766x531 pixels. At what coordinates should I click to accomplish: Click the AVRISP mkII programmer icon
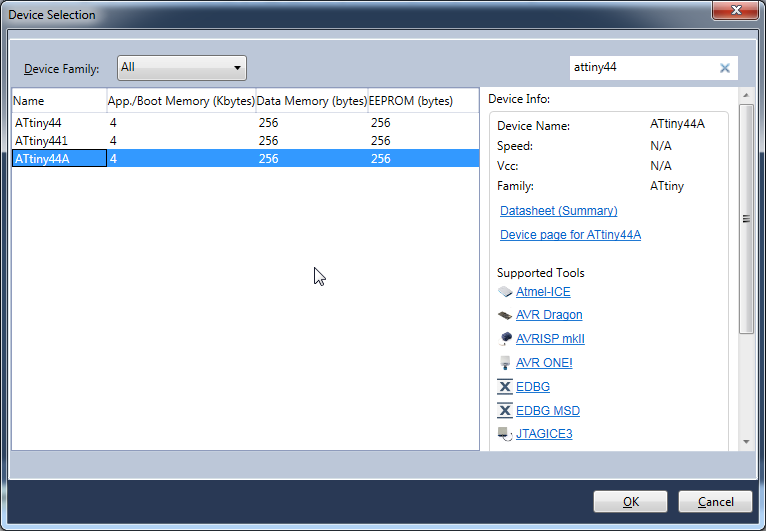pos(505,338)
